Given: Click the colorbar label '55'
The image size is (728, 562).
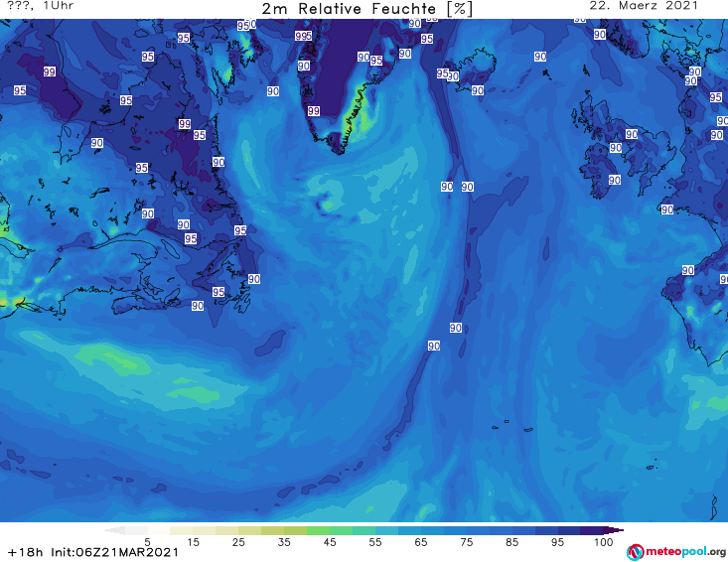Looking at the screenshot, I should pyautogui.click(x=375, y=542).
